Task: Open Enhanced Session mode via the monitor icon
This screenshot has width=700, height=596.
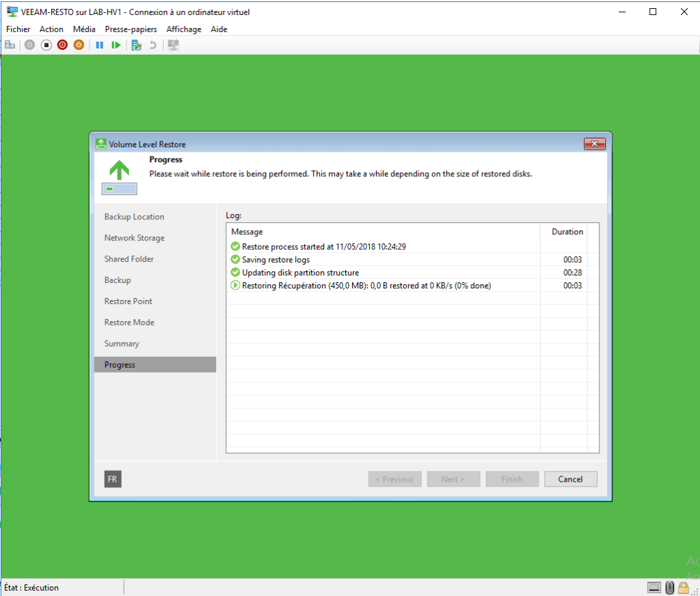Action: point(173,44)
